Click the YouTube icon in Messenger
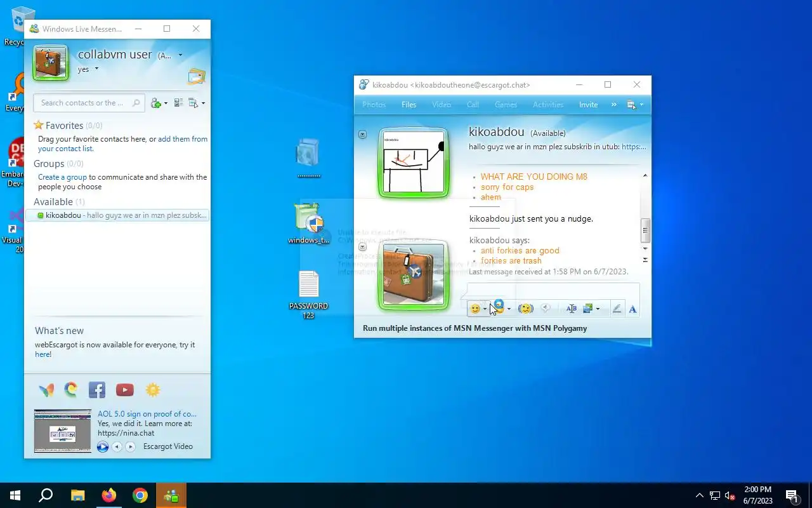Screen dimensions: 812x508 point(125,390)
